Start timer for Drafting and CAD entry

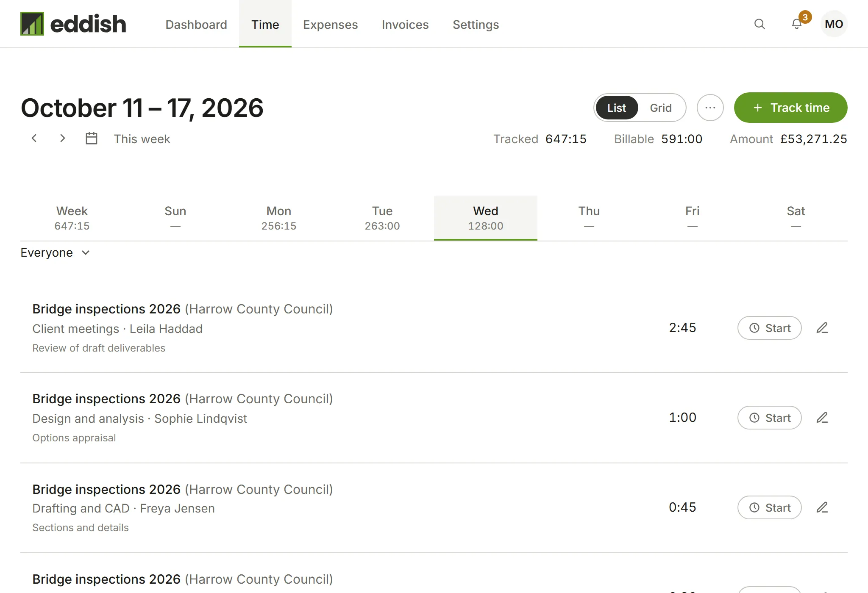[x=770, y=507]
